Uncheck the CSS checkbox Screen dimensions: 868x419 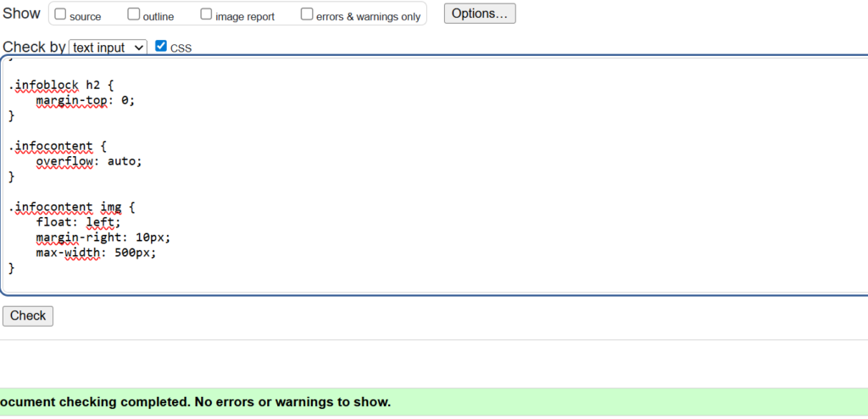tap(161, 47)
